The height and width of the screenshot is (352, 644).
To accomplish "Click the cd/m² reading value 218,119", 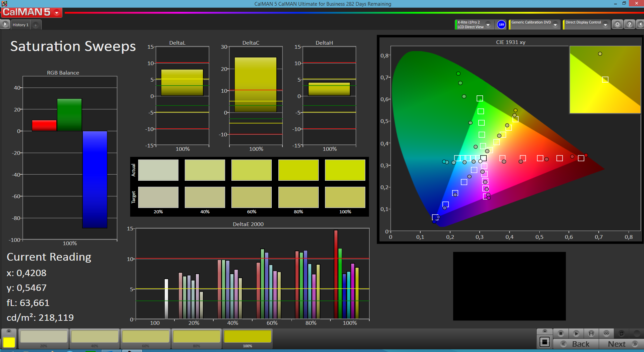I will tap(56, 318).
